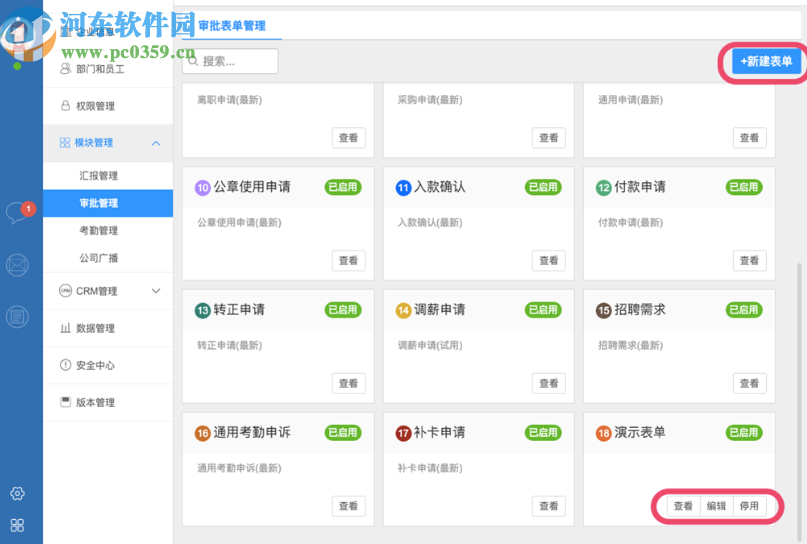Open the chat messages icon with badge
The image size is (807, 544).
(19, 212)
